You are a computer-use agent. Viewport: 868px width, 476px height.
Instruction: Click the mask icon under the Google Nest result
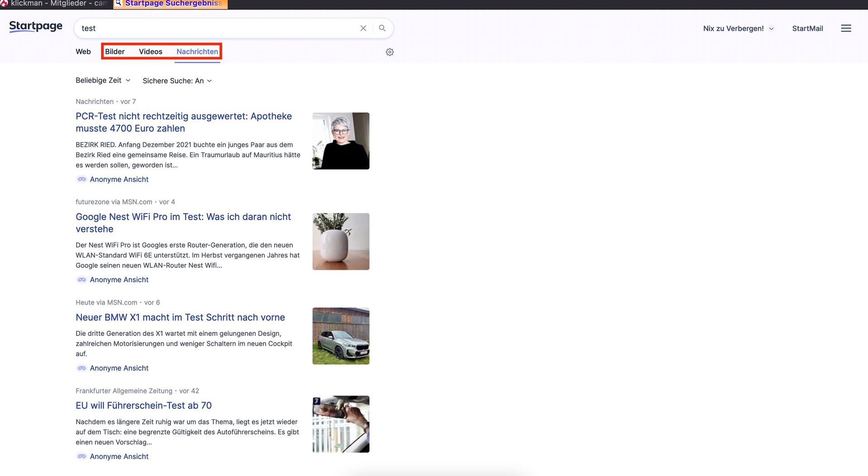[x=81, y=280]
